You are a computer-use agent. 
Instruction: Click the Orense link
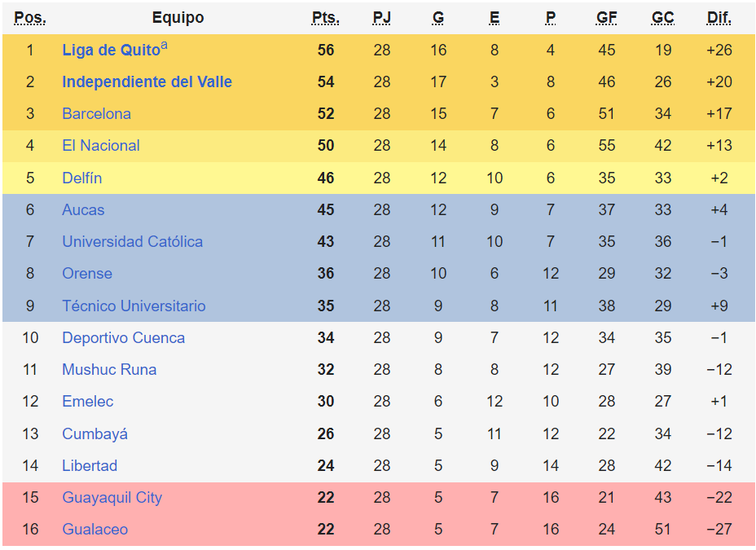[86, 274]
